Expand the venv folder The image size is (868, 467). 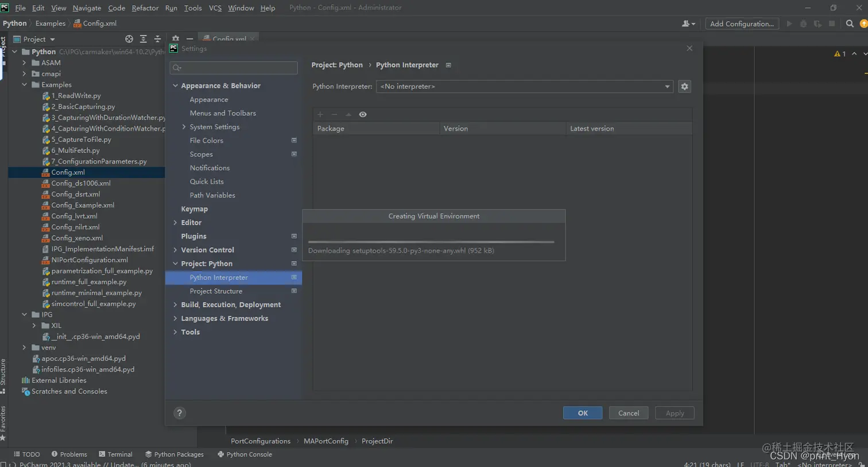[x=24, y=348]
